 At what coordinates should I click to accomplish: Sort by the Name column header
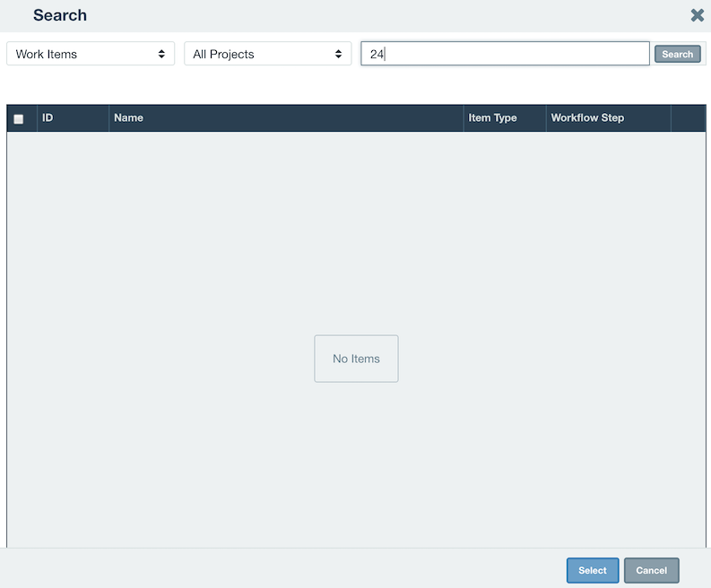[x=286, y=118]
